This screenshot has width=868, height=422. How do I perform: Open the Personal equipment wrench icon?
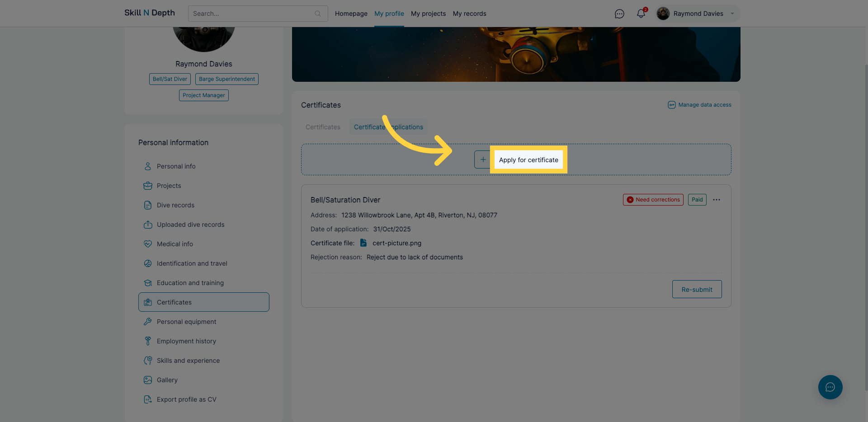click(148, 321)
